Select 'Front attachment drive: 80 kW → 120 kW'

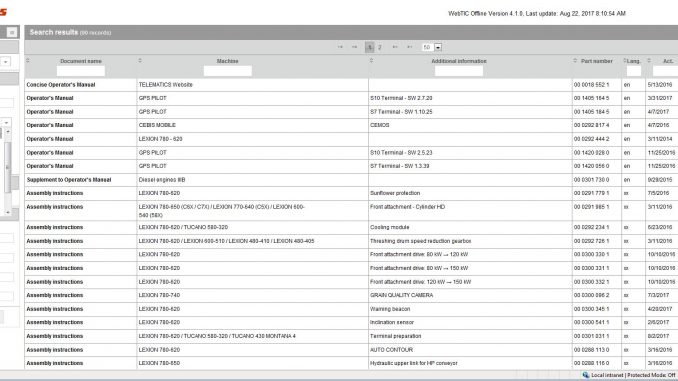pos(419,254)
